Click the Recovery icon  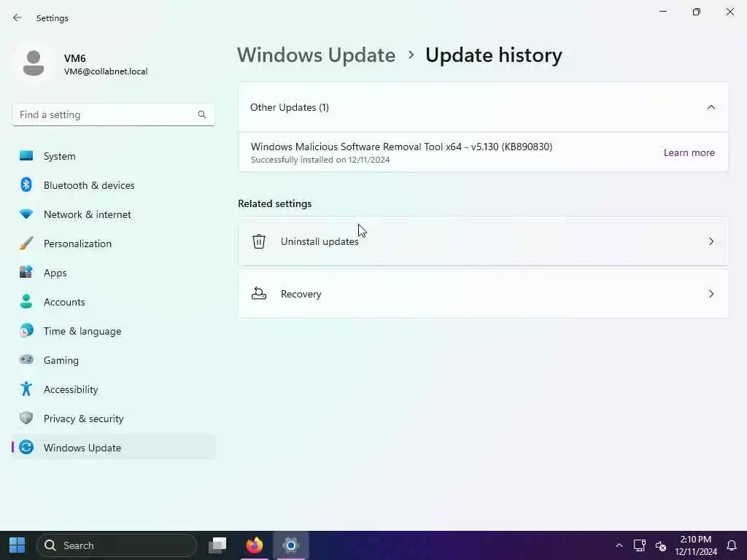[259, 294]
